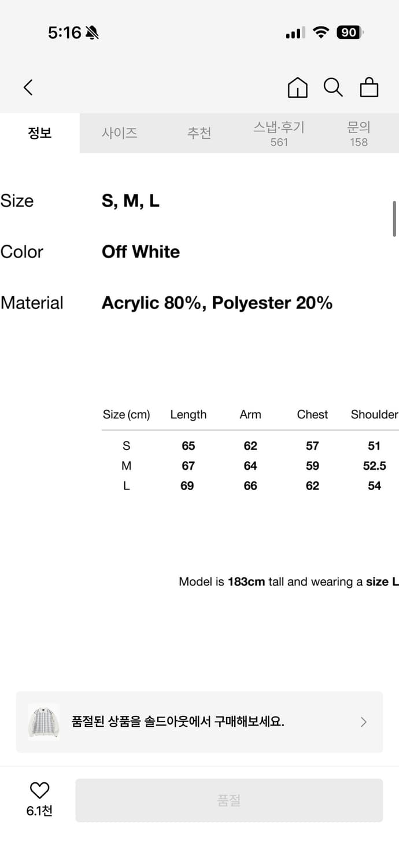Go to the home icon
The width and height of the screenshot is (399, 868).
pyautogui.click(x=297, y=87)
